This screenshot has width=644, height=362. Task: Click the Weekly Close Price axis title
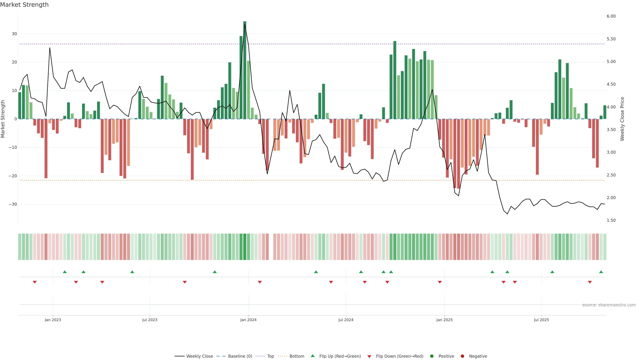click(x=622, y=119)
